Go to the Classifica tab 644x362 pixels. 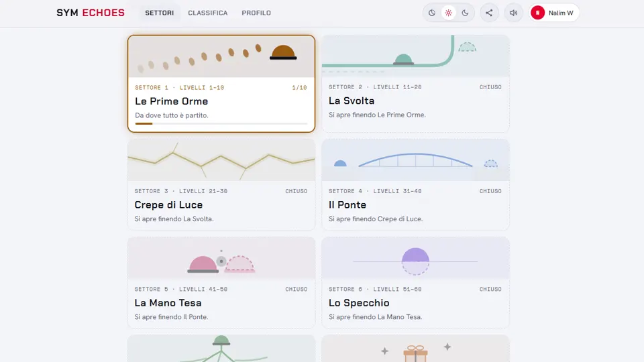pos(208,13)
